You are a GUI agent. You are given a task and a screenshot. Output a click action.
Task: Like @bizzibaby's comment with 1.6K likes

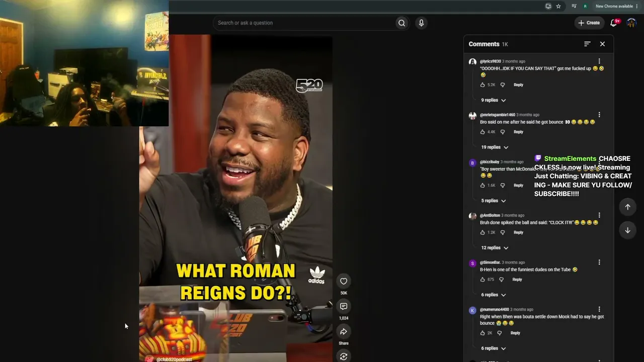pyautogui.click(x=482, y=186)
